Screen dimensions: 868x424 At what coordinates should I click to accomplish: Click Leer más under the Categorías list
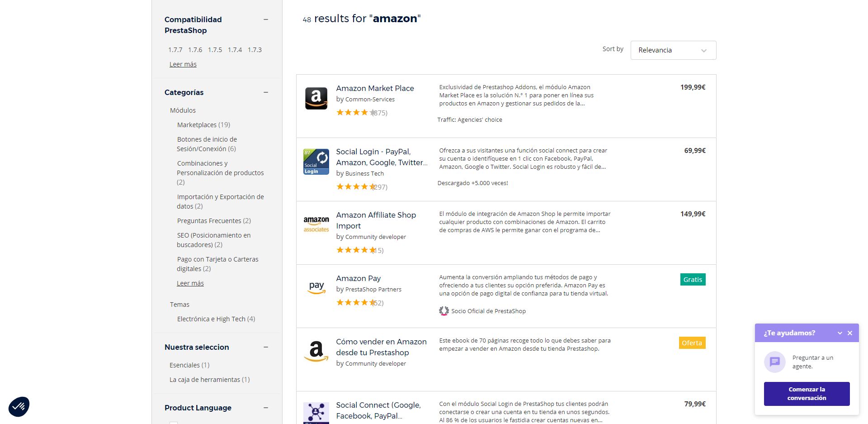click(x=190, y=283)
